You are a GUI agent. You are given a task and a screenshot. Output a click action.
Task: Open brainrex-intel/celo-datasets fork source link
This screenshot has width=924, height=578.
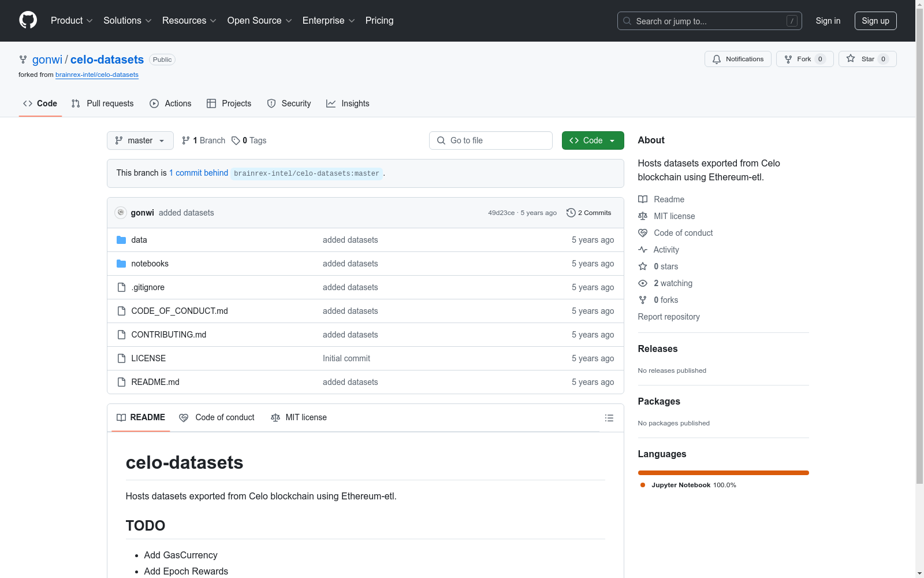tap(97, 75)
